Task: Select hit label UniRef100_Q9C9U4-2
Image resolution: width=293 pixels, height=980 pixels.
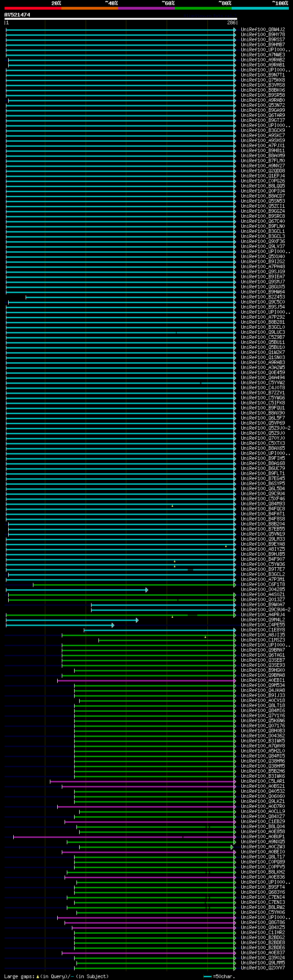Action: (266, 609)
